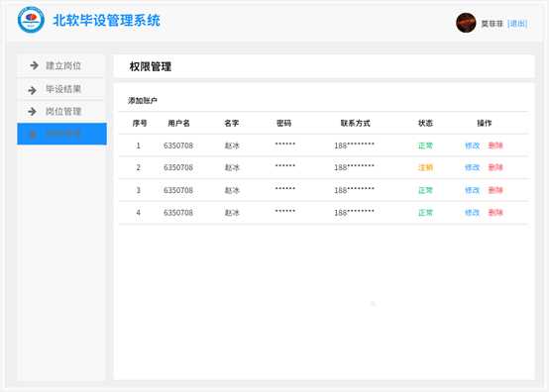This screenshot has width=549, height=392.
Task: Click the 操作 column header
Action: pos(485,123)
